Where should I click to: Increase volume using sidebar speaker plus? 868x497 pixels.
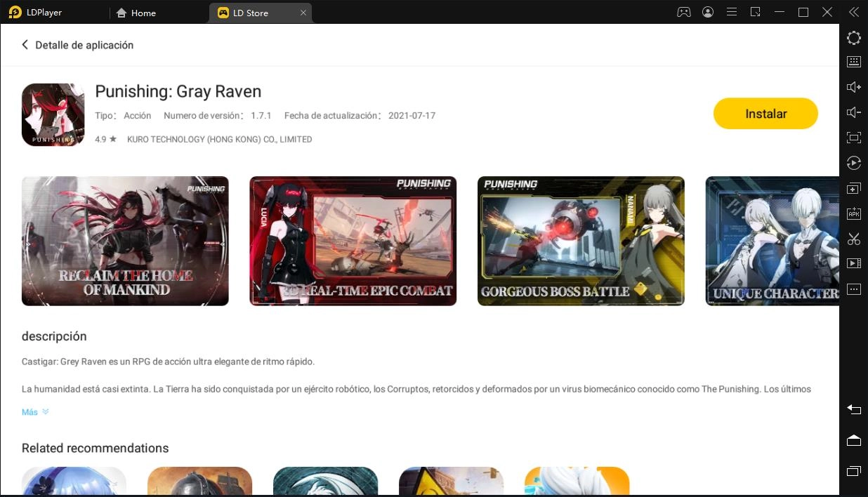tap(853, 87)
